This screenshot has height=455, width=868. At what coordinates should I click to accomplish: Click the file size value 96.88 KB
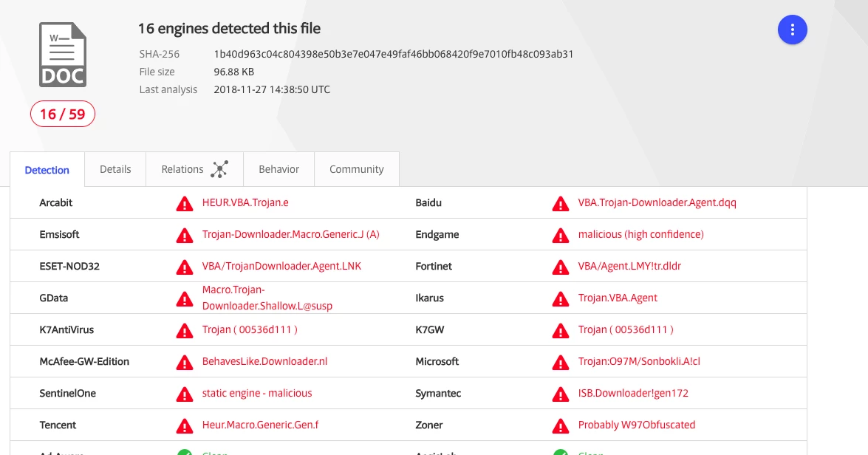(233, 72)
